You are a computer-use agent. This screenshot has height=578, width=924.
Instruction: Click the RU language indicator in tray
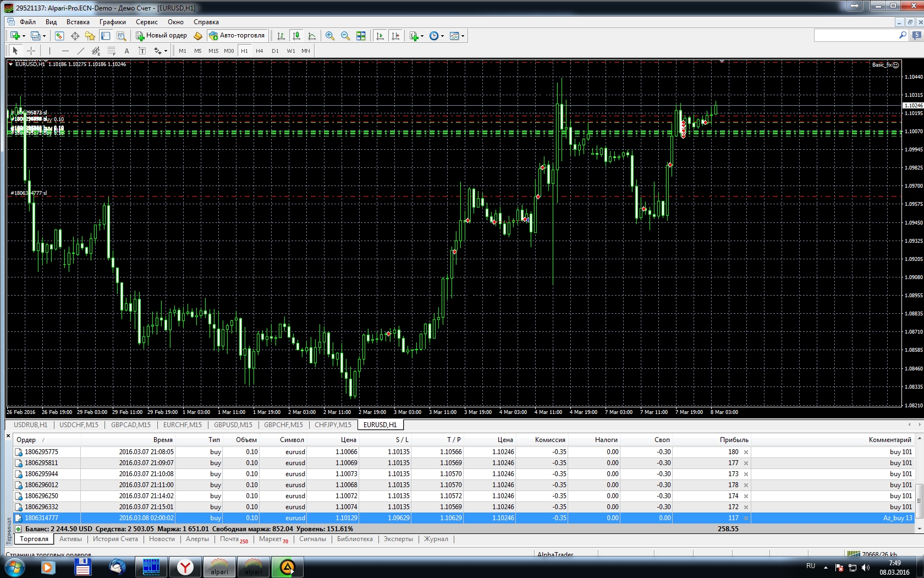[811, 566]
